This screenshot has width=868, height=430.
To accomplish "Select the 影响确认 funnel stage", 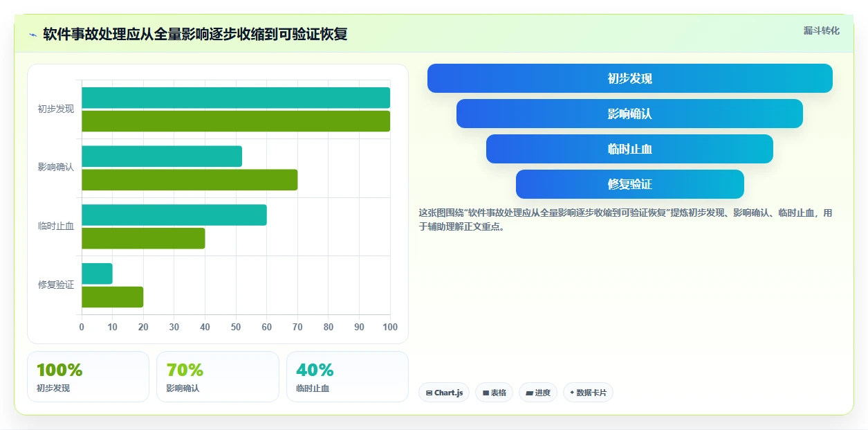I will point(629,114).
